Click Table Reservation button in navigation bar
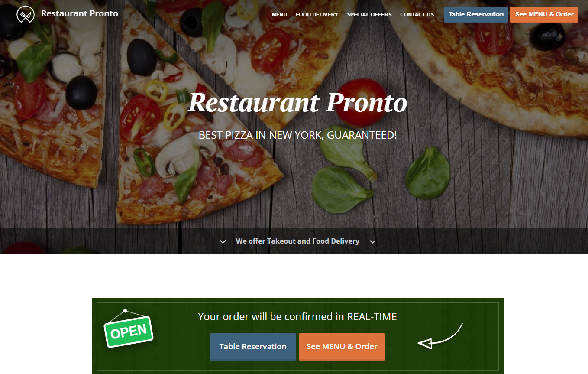 (x=476, y=14)
